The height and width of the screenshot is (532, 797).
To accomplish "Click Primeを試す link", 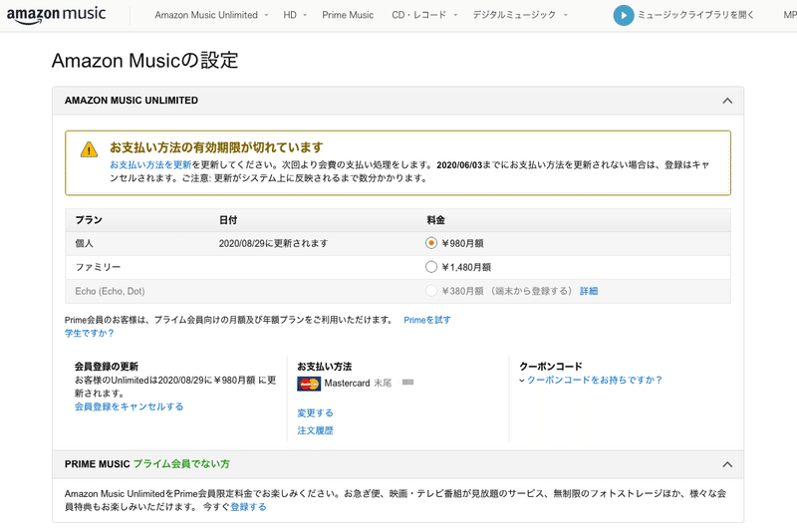I will (x=427, y=320).
